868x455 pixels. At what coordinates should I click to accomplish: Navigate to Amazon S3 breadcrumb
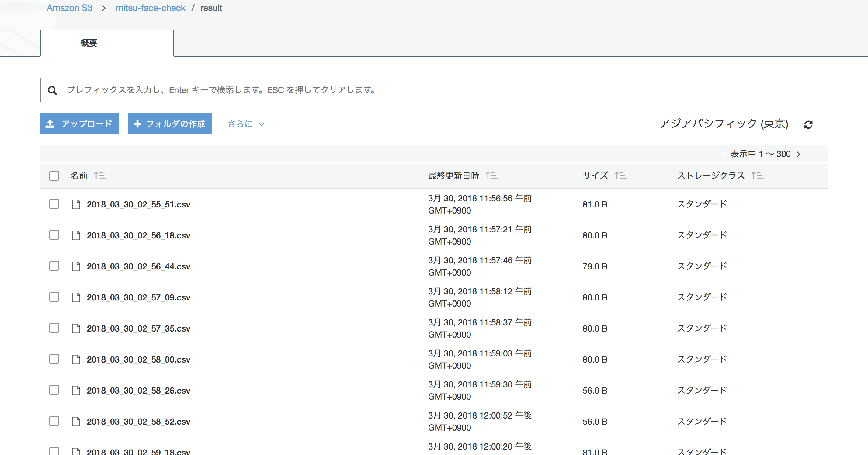tap(69, 8)
